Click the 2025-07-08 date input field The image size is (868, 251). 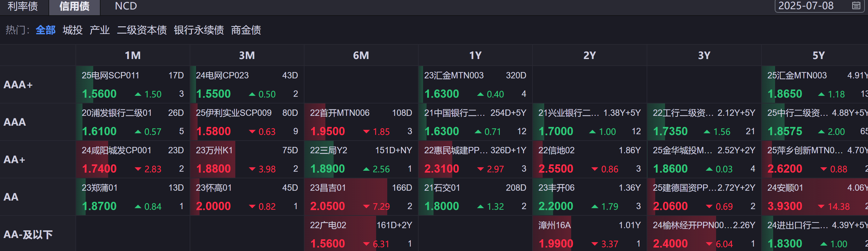click(809, 6)
